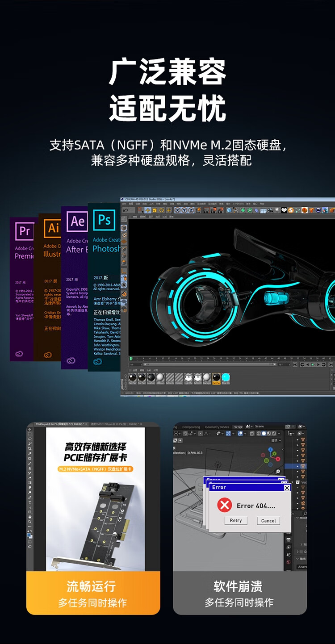This screenshot has width=335, height=644.
Task: Toggle the Y axis lock icon
Action: (184, 210)
